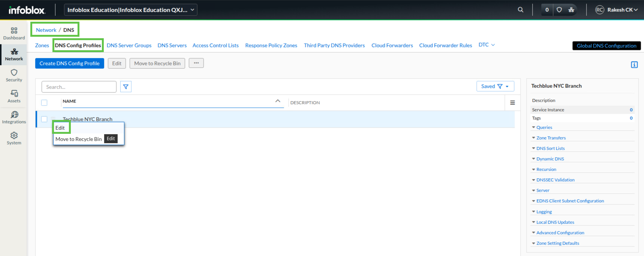Click the DESCRIPTION column header
This screenshot has height=256, width=644.
tap(305, 103)
